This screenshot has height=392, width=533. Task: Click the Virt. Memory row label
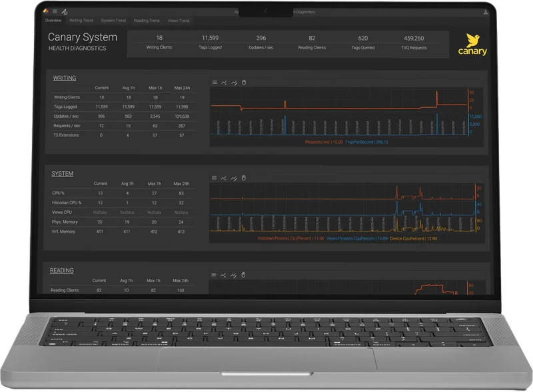[x=63, y=232]
